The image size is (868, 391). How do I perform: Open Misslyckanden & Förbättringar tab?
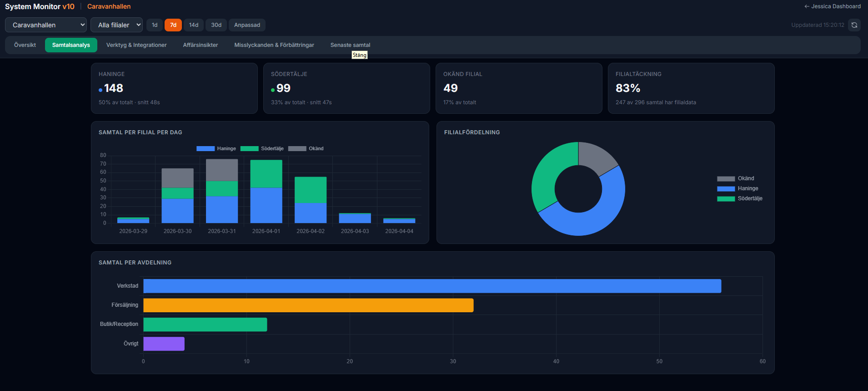coord(274,45)
